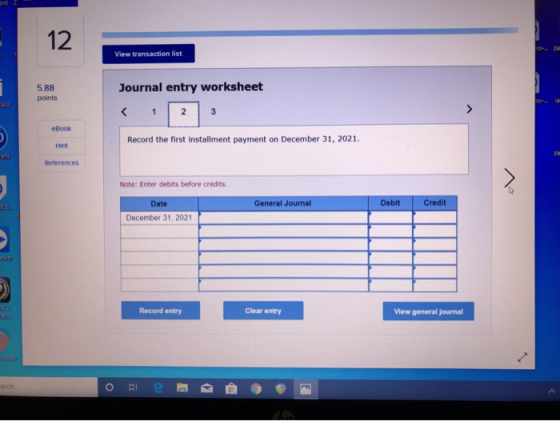Click third row Debit amount field
The width and height of the screenshot is (560, 421).
click(390, 245)
